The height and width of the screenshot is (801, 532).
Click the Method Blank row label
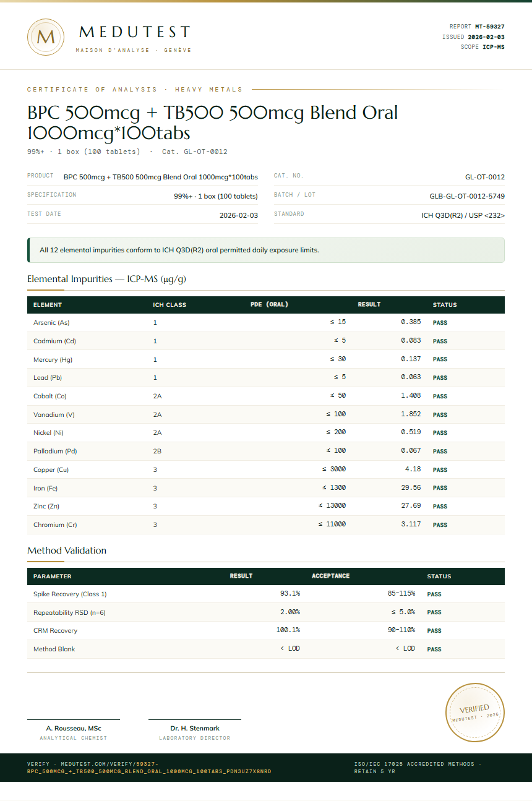click(x=54, y=649)
